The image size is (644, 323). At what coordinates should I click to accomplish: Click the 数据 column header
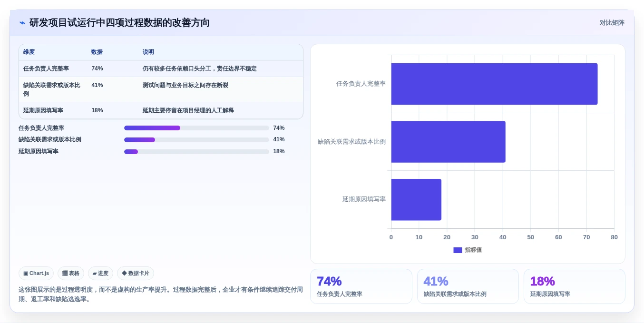[97, 52]
